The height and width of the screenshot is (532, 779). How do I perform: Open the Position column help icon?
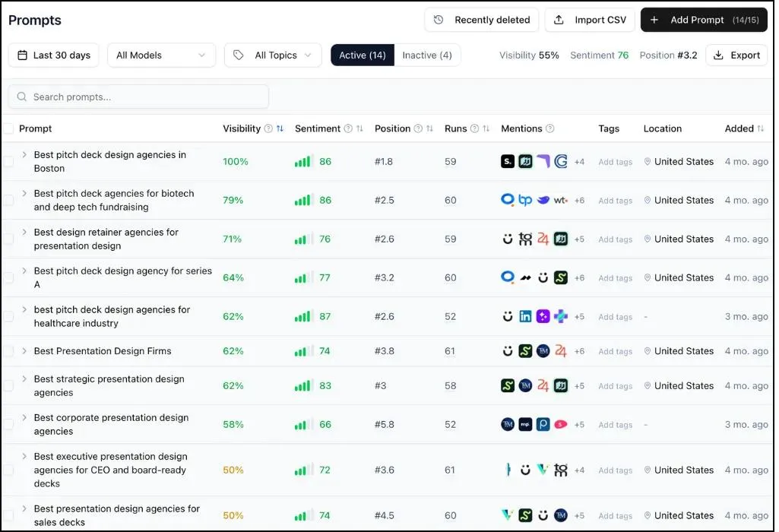click(x=418, y=128)
